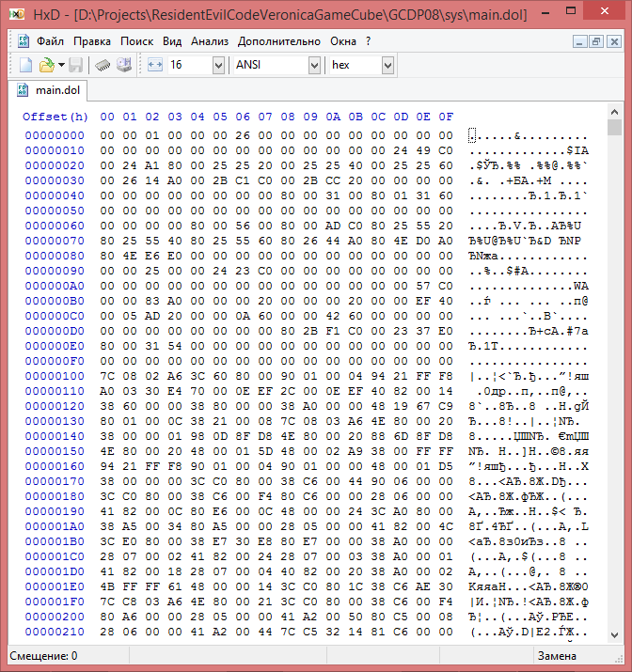Viewport: 632px width, 672px height.
Task: Click offset row 000000F0
Action: [55, 361]
